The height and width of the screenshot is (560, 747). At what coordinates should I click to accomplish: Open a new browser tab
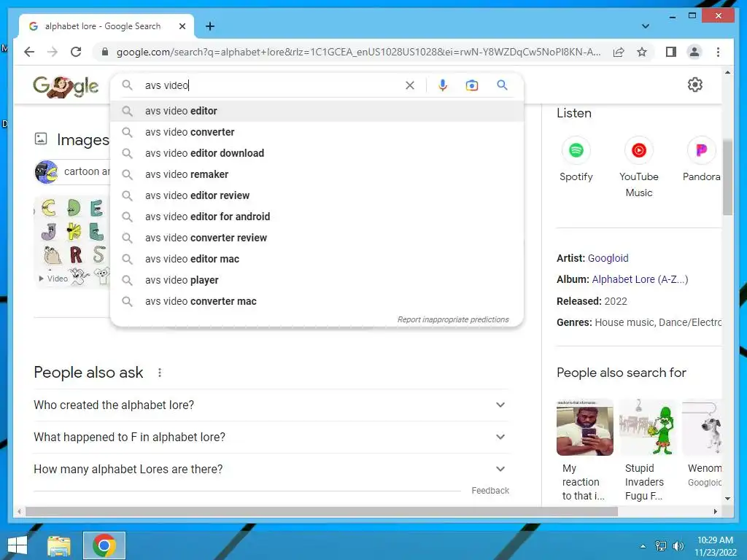pyautogui.click(x=210, y=26)
